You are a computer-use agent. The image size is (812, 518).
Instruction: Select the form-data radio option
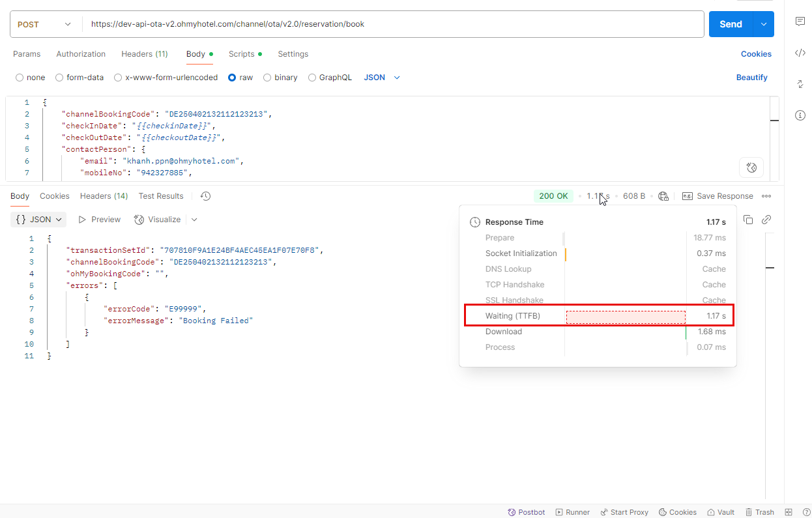click(x=60, y=78)
